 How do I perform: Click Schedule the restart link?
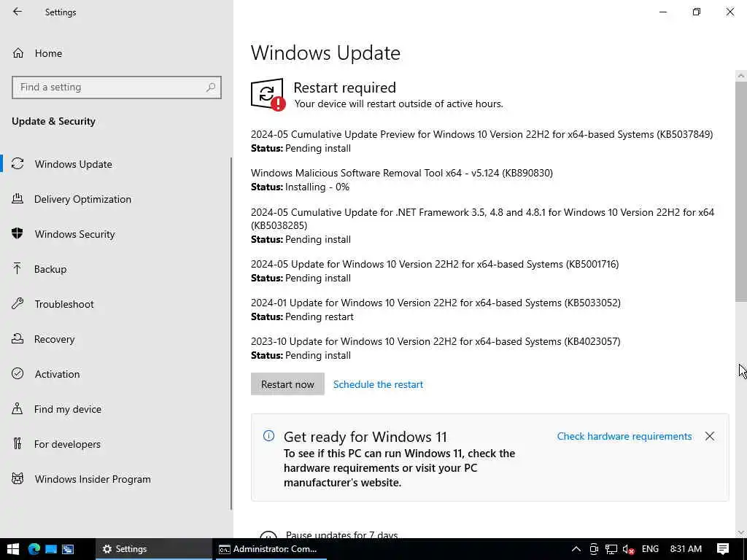click(x=379, y=384)
